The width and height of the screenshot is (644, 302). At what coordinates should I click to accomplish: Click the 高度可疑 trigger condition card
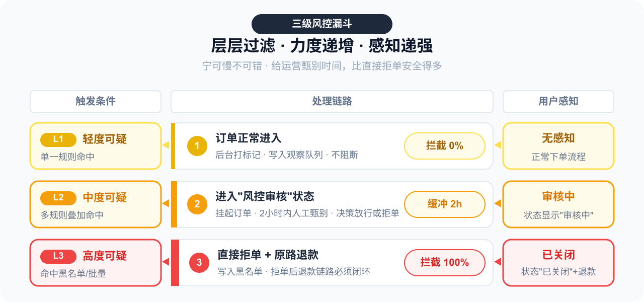point(96,263)
